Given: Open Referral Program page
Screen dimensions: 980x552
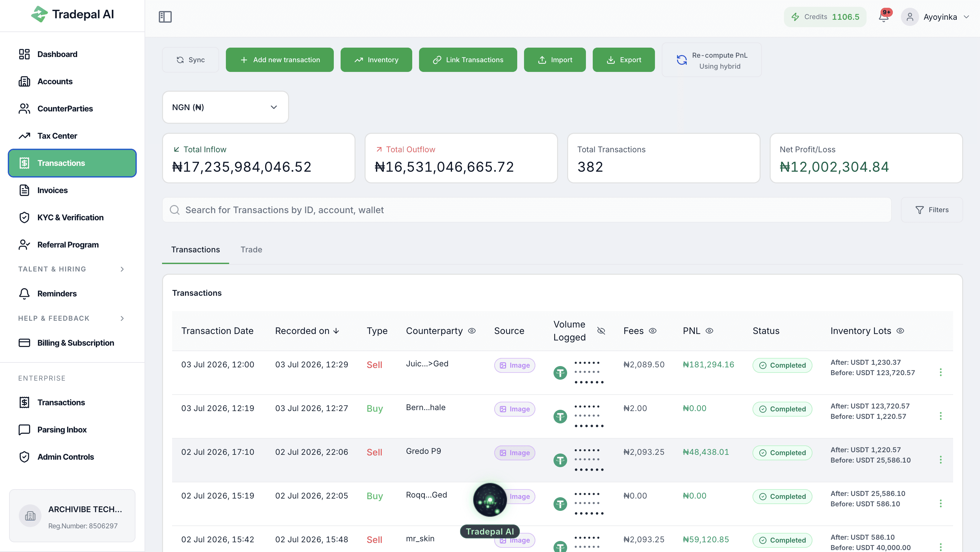Looking at the screenshot, I should click(x=72, y=245).
